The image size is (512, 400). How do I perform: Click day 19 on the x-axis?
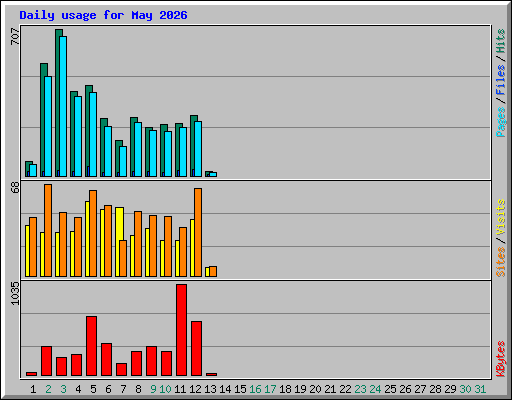[300, 389]
